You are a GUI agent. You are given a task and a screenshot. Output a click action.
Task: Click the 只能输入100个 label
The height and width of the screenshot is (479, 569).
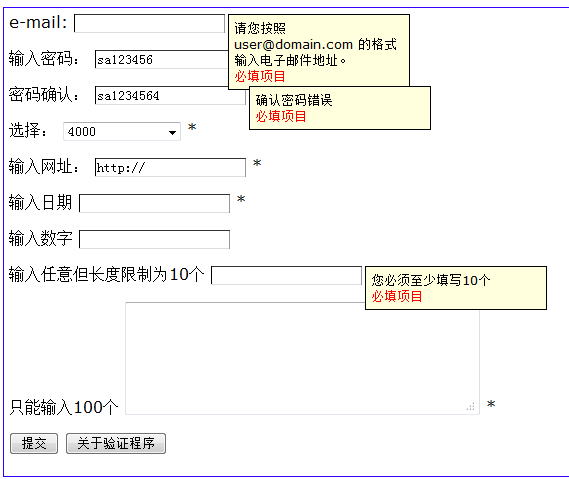click(64, 407)
